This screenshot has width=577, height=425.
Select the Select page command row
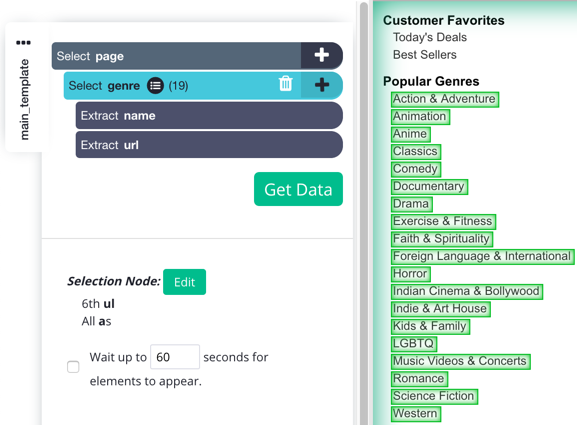(x=176, y=56)
